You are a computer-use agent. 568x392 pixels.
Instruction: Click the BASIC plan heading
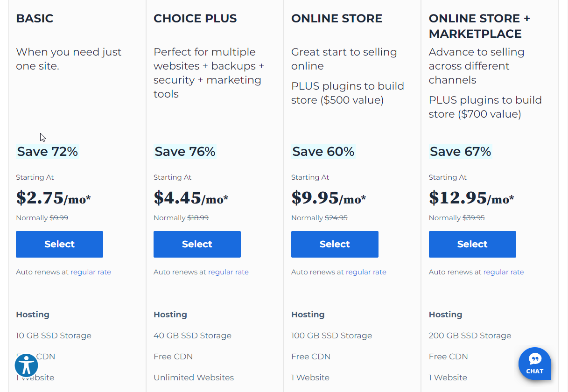(x=35, y=19)
